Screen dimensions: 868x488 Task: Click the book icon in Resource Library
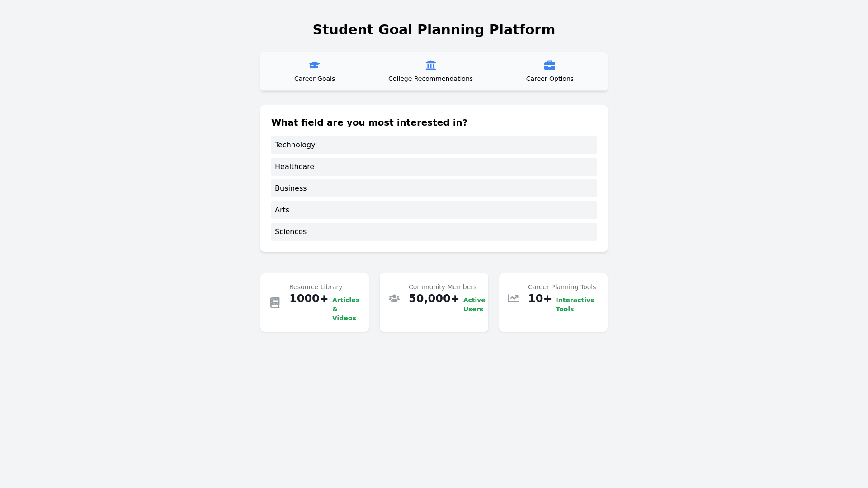pos(275,303)
